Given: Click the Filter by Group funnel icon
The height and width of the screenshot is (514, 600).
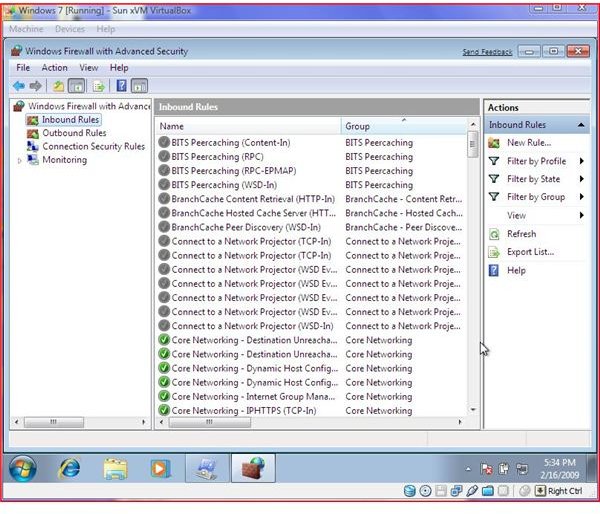Looking at the screenshot, I should [x=494, y=197].
